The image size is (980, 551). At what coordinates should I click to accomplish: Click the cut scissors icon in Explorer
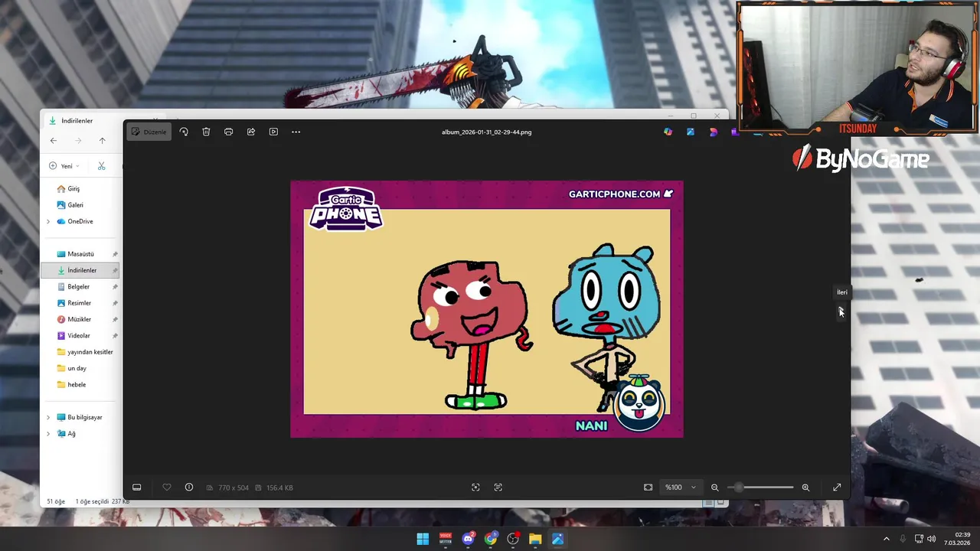[101, 166]
